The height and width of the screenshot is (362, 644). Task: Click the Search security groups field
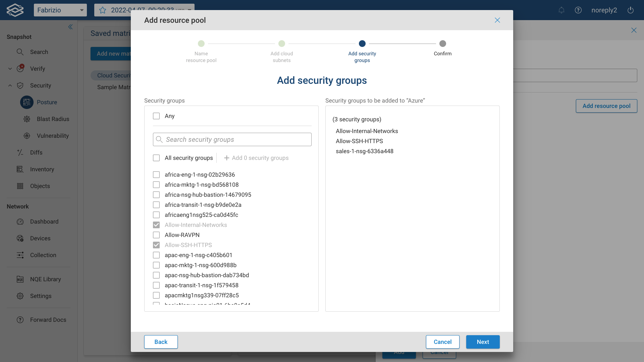[x=232, y=139]
